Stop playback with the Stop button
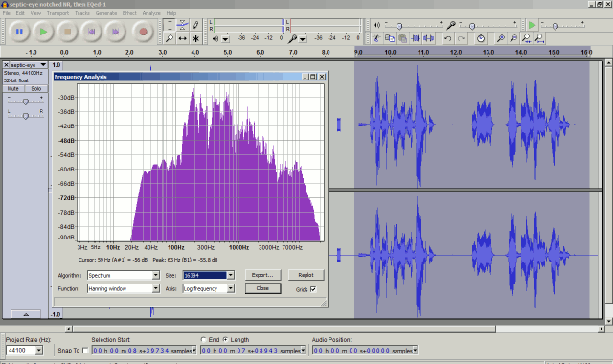The width and height of the screenshot is (613, 364). pyautogui.click(x=68, y=32)
